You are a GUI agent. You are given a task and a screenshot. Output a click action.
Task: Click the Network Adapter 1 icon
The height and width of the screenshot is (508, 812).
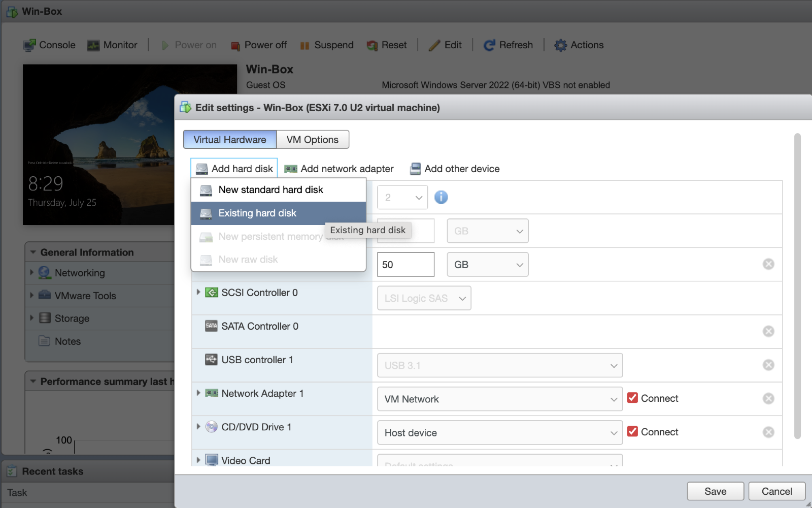click(x=212, y=393)
